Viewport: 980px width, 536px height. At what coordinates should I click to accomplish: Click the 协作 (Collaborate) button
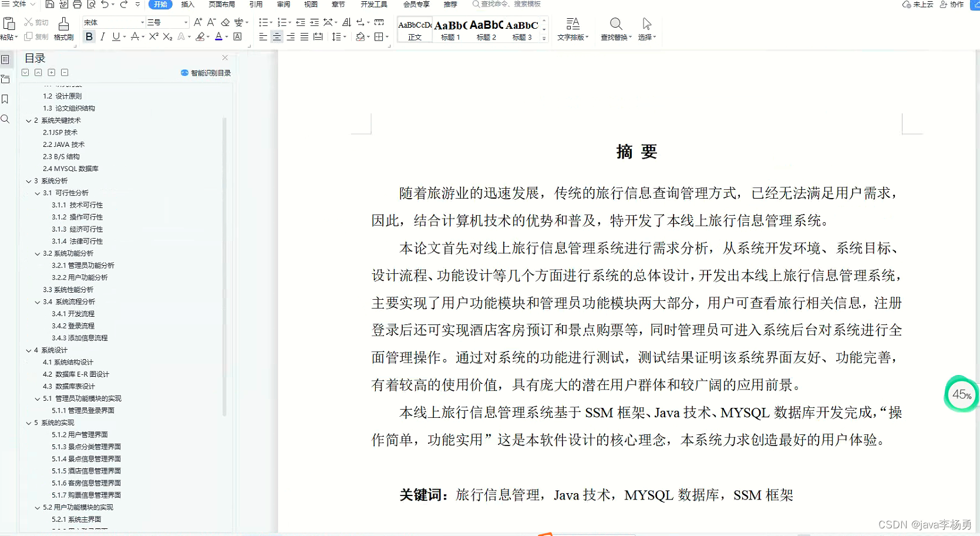pyautogui.click(x=952, y=4)
